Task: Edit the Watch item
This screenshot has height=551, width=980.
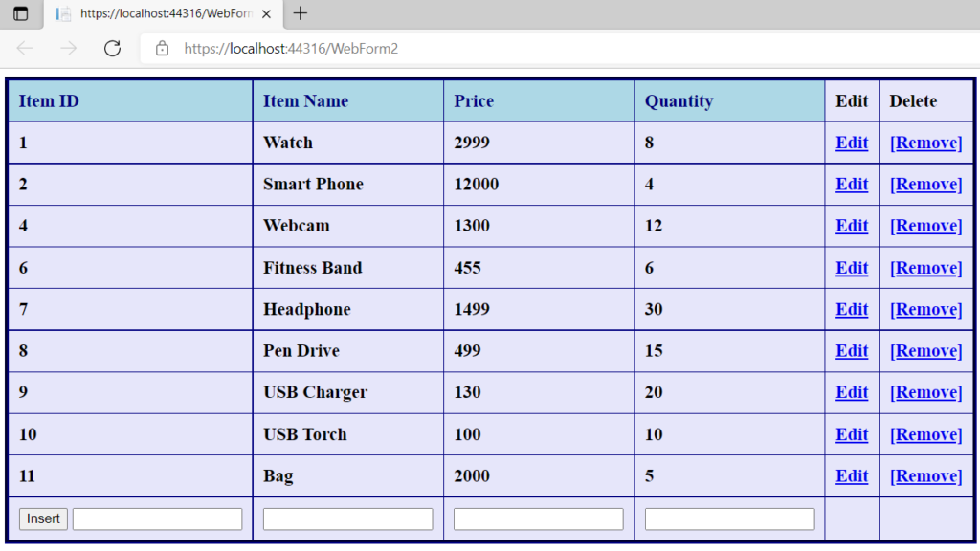Action: tap(851, 143)
